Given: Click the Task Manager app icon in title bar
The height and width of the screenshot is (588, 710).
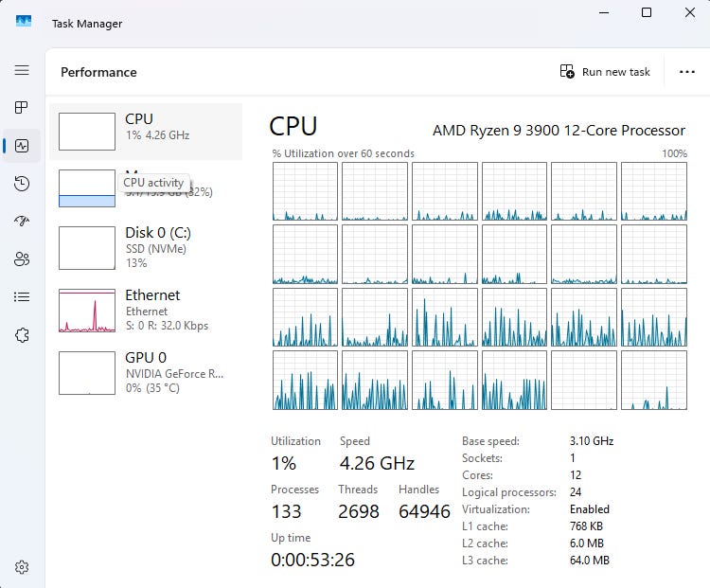Looking at the screenshot, I should click(x=24, y=21).
